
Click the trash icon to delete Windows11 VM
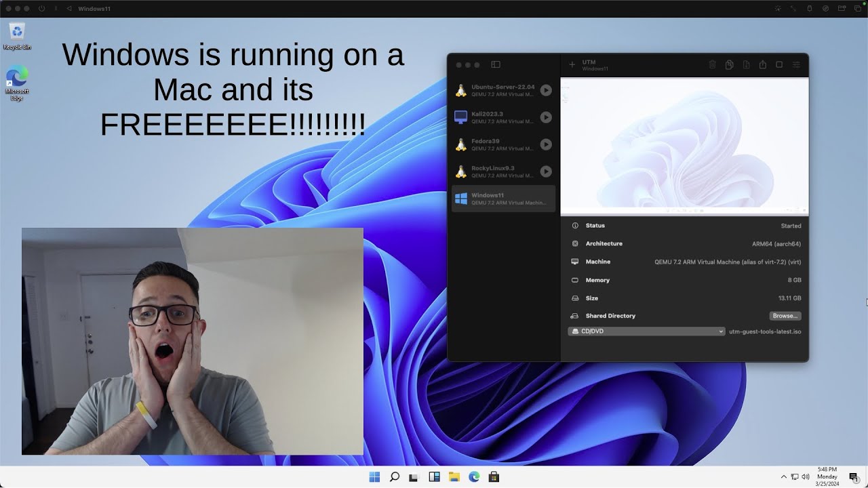point(712,65)
